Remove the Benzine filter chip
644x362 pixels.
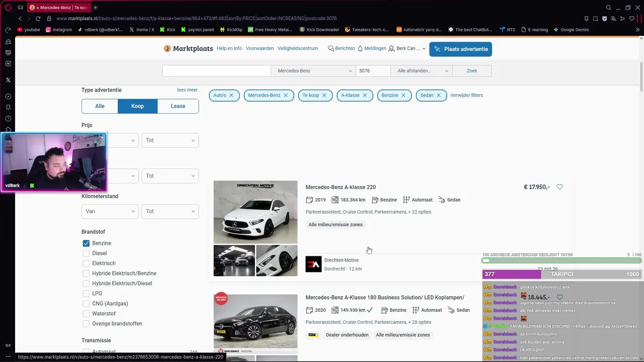pyautogui.click(x=404, y=95)
